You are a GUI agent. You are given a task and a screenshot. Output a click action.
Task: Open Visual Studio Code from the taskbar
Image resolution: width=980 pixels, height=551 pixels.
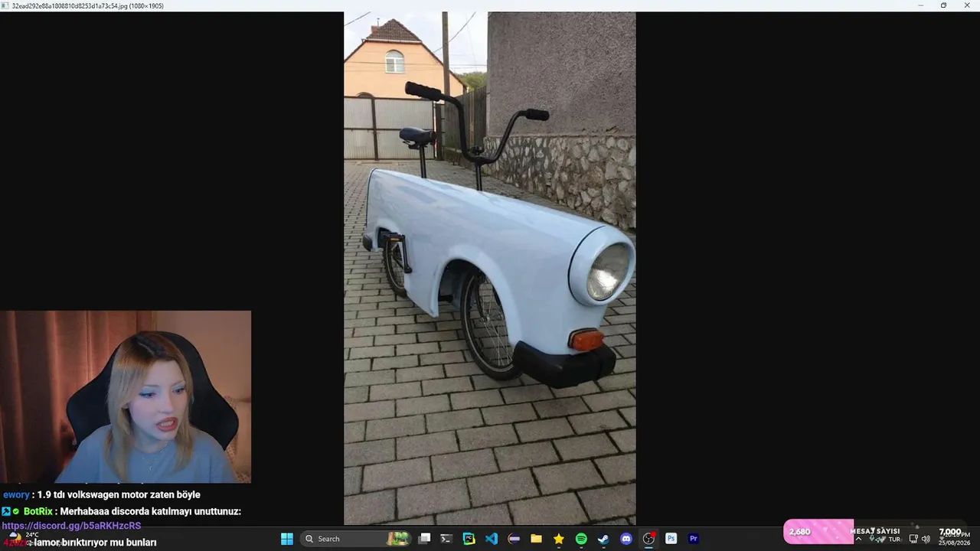tap(492, 539)
